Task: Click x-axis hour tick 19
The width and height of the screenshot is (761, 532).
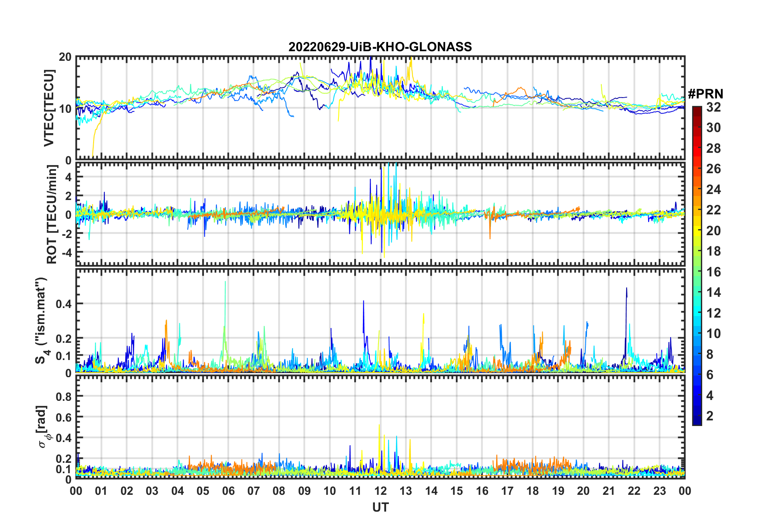Action: [558, 491]
